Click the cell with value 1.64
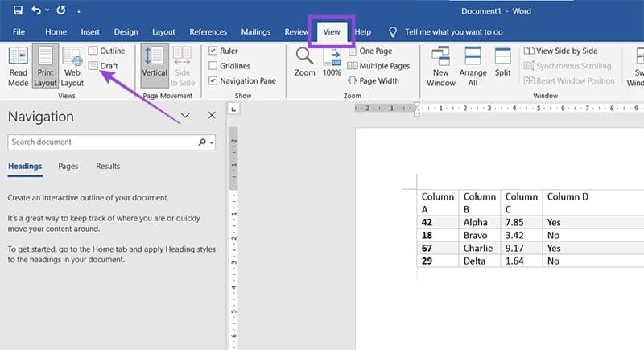This screenshot has height=350, width=644. tap(522, 261)
